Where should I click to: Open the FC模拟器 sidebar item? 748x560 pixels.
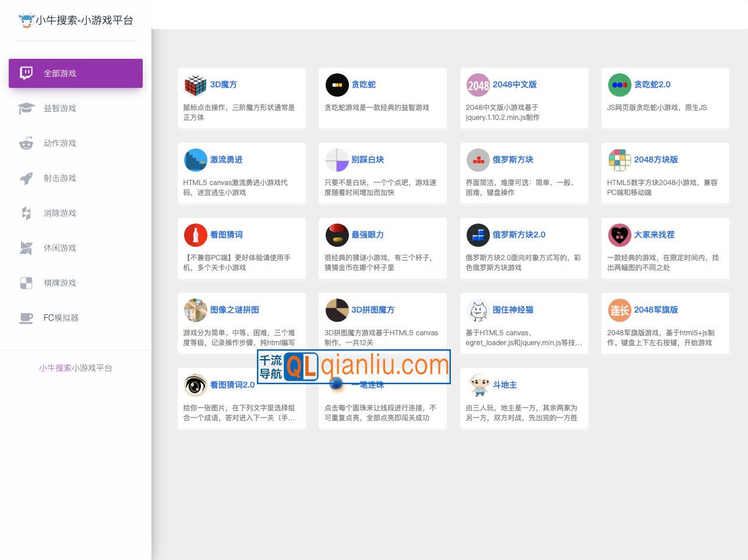click(61, 318)
